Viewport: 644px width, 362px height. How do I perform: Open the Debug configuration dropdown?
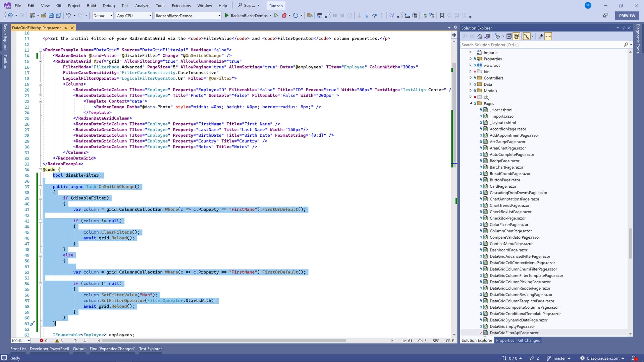tap(103, 15)
